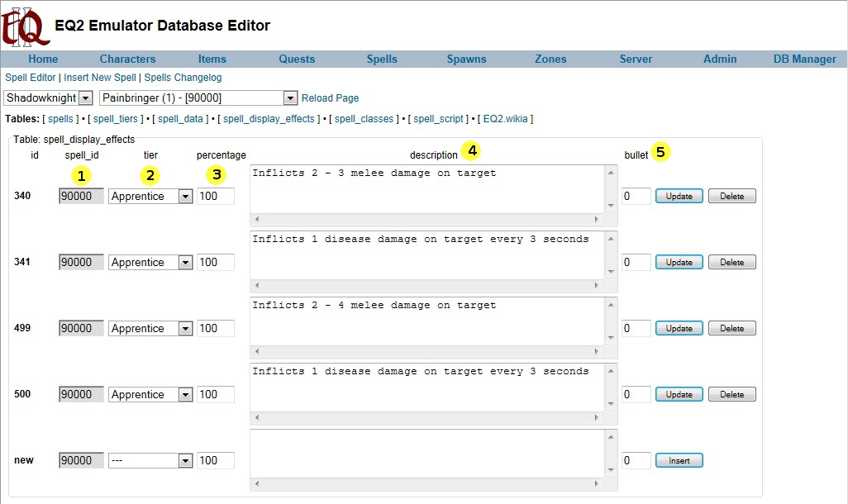Open Insert New Spell link
The width and height of the screenshot is (848, 504).
click(100, 78)
